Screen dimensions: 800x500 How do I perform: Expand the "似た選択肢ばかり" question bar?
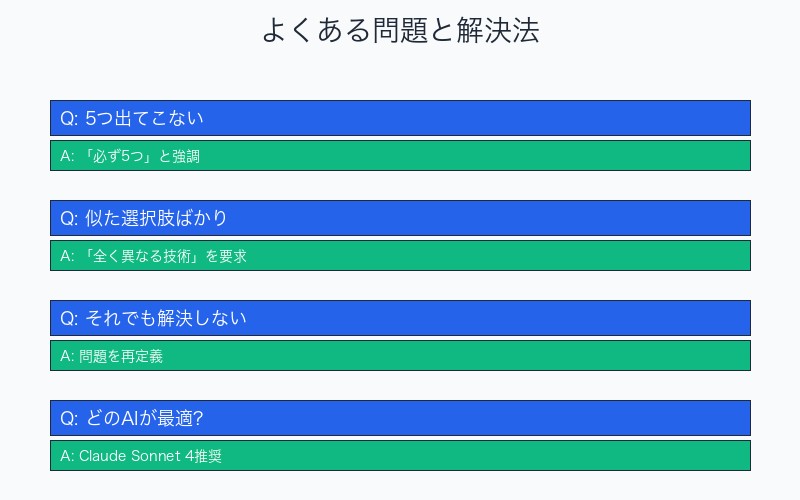[x=400, y=218]
